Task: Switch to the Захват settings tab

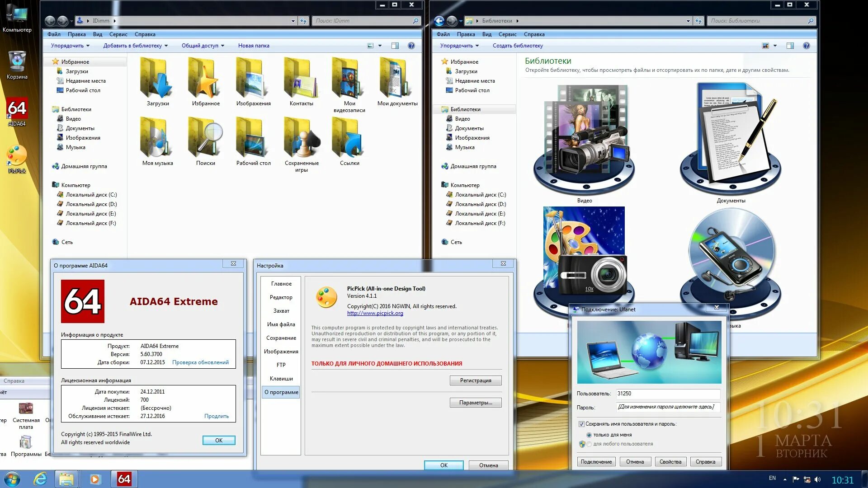Action: tap(281, 311)
